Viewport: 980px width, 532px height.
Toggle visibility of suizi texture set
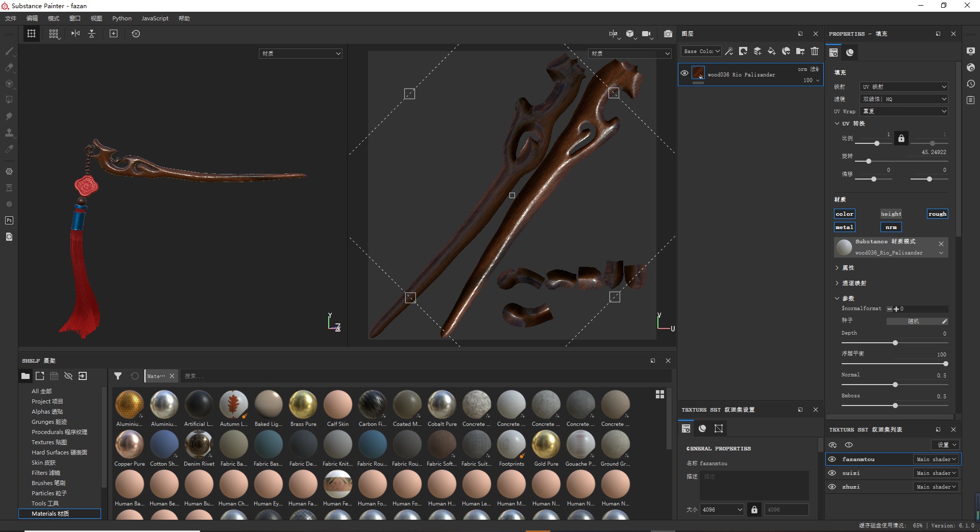832,473
